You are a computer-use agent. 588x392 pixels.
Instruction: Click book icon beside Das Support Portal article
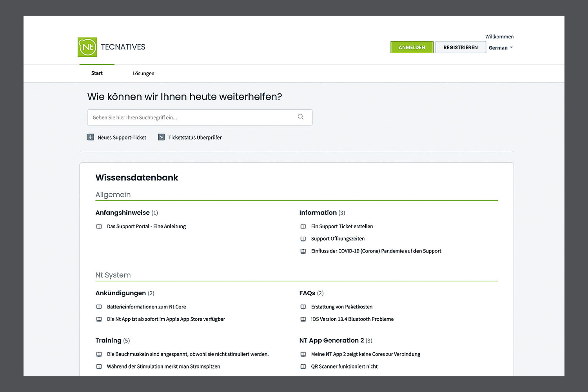pyautogui.click(x=99, y=227)
